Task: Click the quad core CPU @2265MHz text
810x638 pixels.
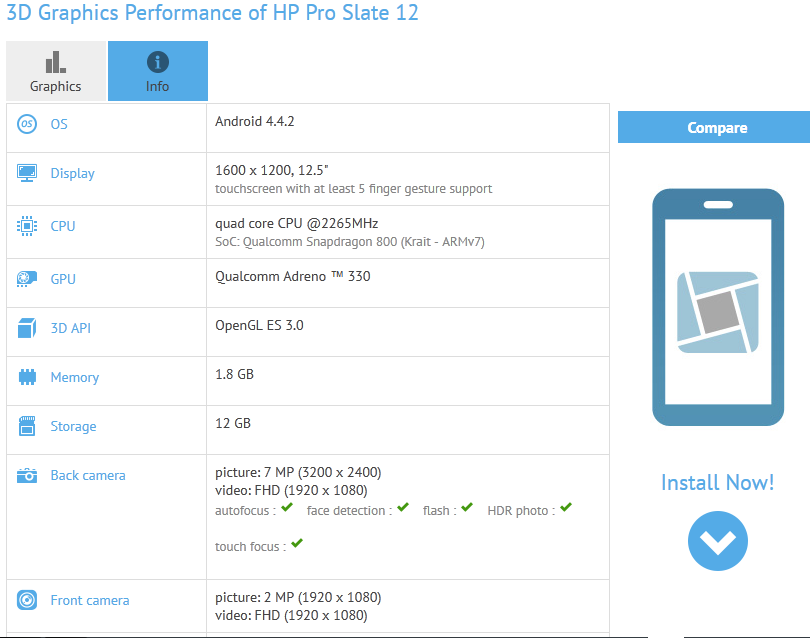Action: tap(297, 224)
